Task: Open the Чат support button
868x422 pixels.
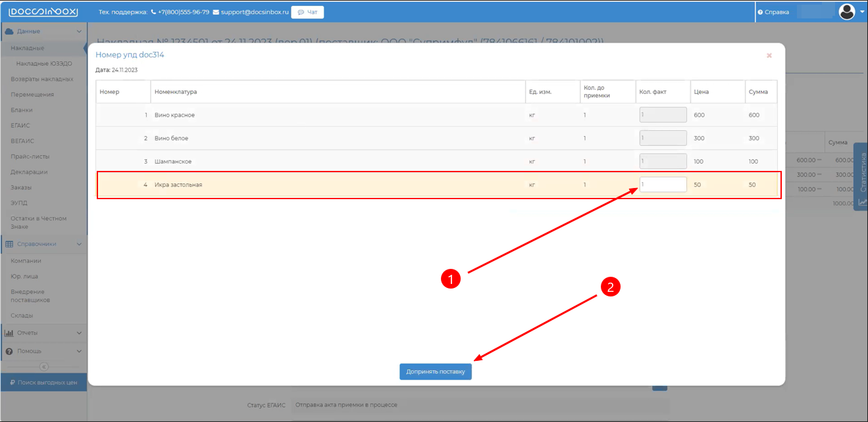Action: 307,12
